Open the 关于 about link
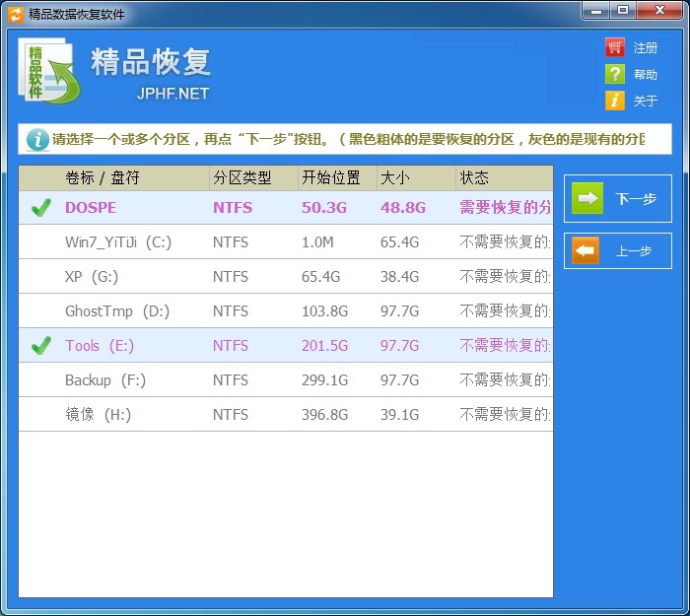Viewport: 690px width, 616px height. pos(646,101)
